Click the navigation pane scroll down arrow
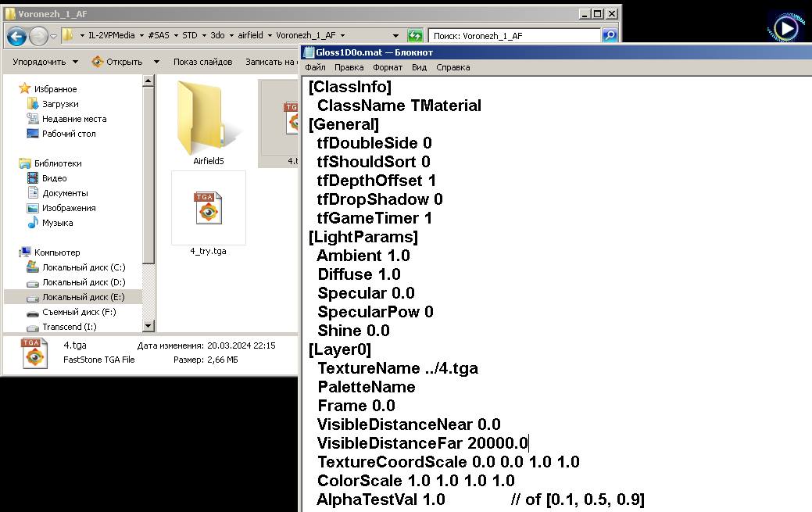 click(148, 326)
